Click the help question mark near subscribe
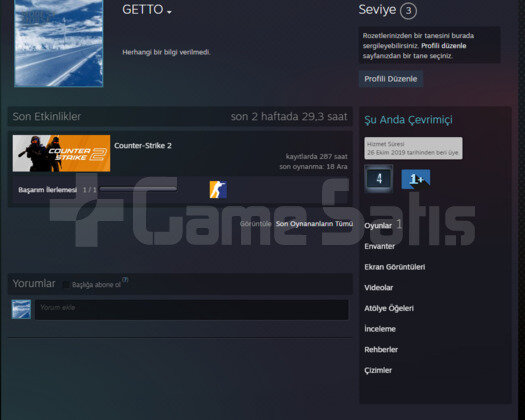 (x=125, y=280)
